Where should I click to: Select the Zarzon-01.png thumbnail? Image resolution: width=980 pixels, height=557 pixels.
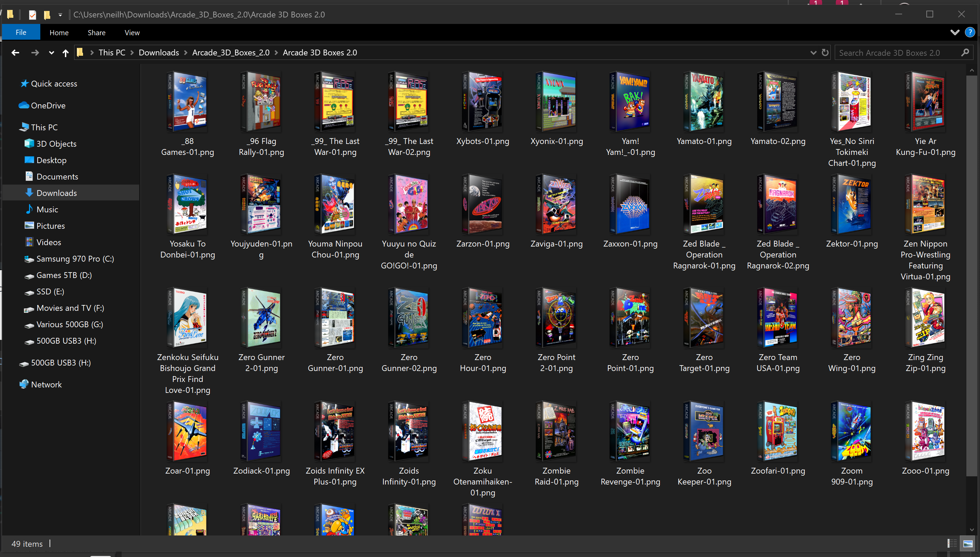click(x=483, y=204)
